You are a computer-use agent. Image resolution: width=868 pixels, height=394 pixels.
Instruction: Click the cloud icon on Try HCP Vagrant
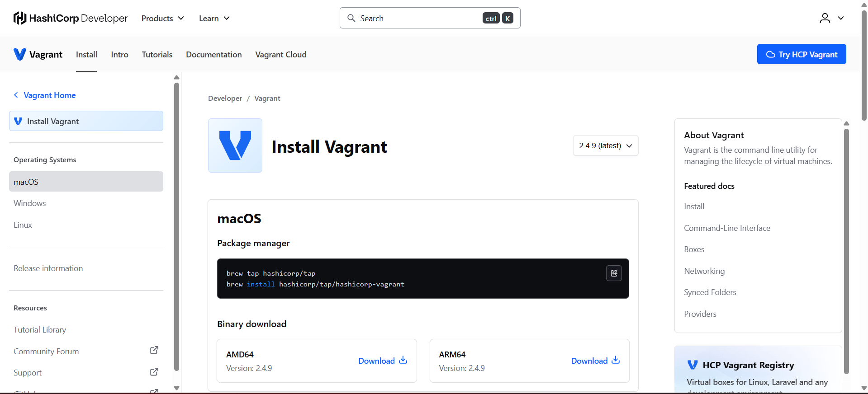(x=771, y=54)
